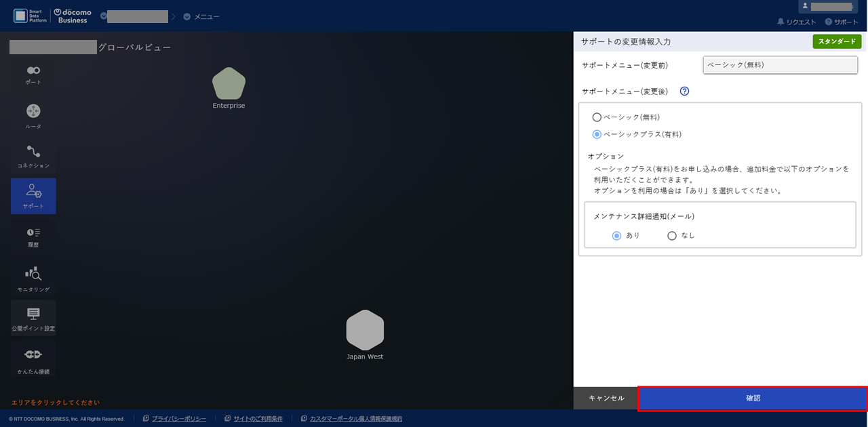The height and width of the screenshot is (427, 868).
Task: Select the ルータ (Router) sidebar icon
Action: pyautogui.click(x=33, y=114)
